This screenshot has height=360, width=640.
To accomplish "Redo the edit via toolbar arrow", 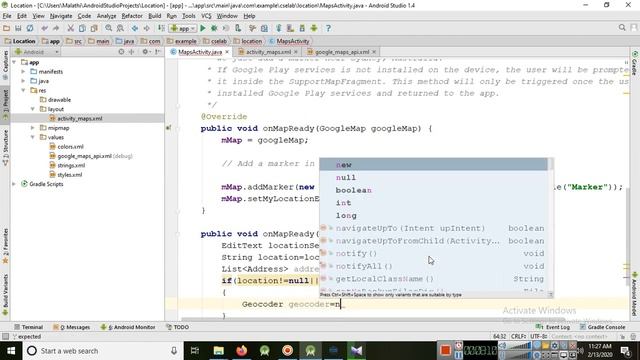I will tap(56, 28).
